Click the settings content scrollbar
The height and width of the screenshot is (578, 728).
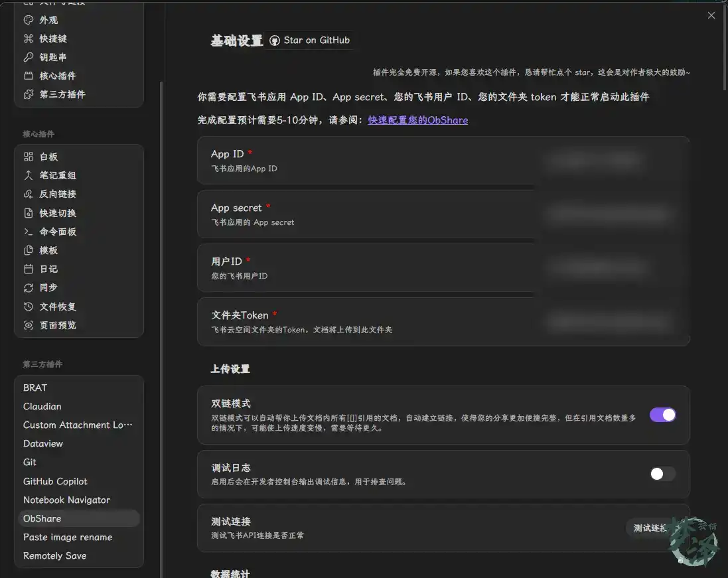point(725,46)
